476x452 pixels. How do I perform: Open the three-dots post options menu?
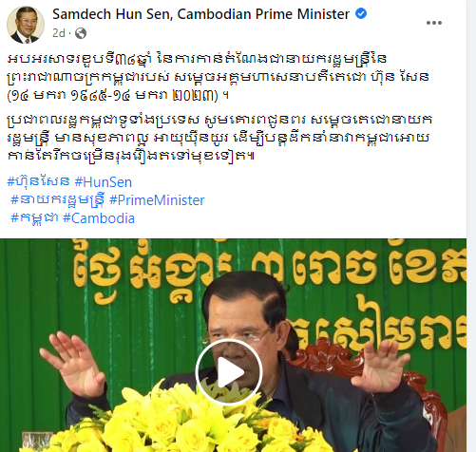pos(433,23)
